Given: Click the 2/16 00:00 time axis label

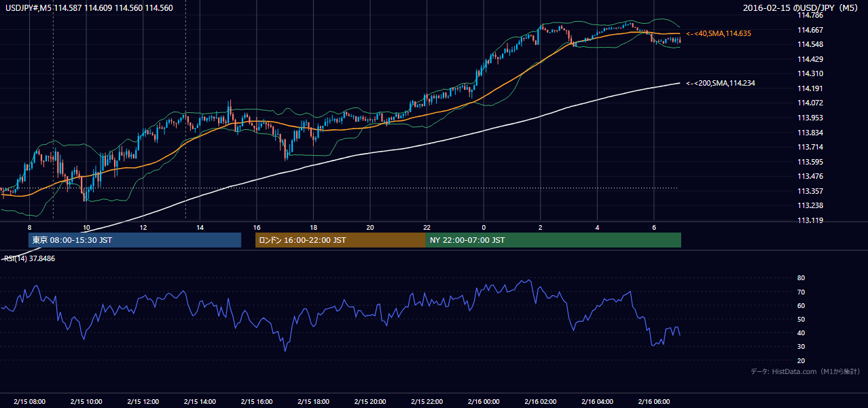Looking at the screenshot, I should click(x=483, y=402).
